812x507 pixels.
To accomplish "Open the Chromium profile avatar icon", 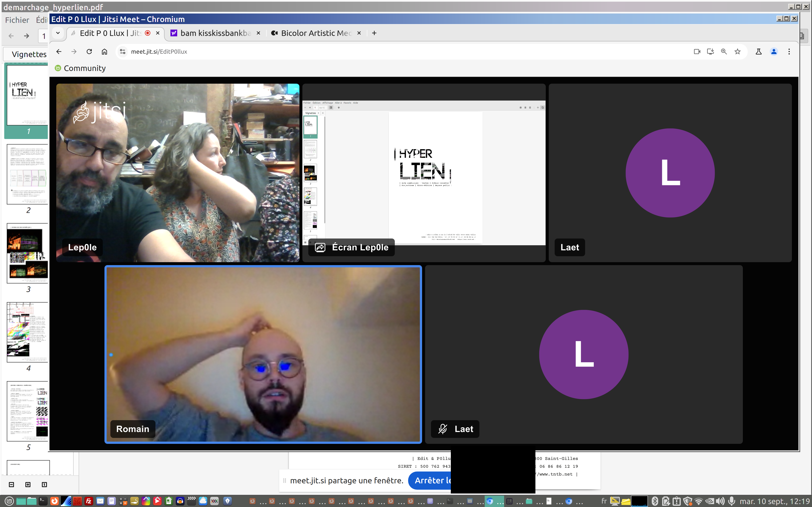I will point(774,52).
